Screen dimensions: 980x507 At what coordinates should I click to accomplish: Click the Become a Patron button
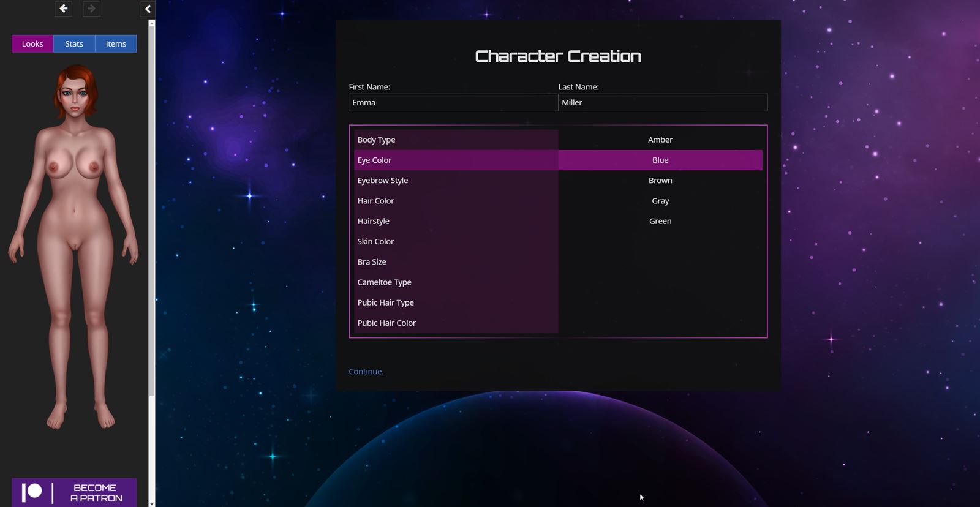coord(74,492)
